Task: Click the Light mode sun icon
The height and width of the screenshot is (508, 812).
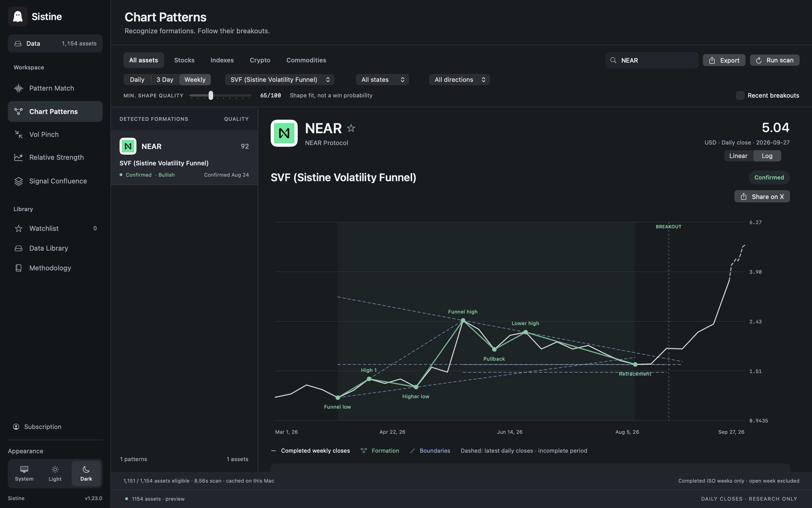Action: click(x=55, y=469)
